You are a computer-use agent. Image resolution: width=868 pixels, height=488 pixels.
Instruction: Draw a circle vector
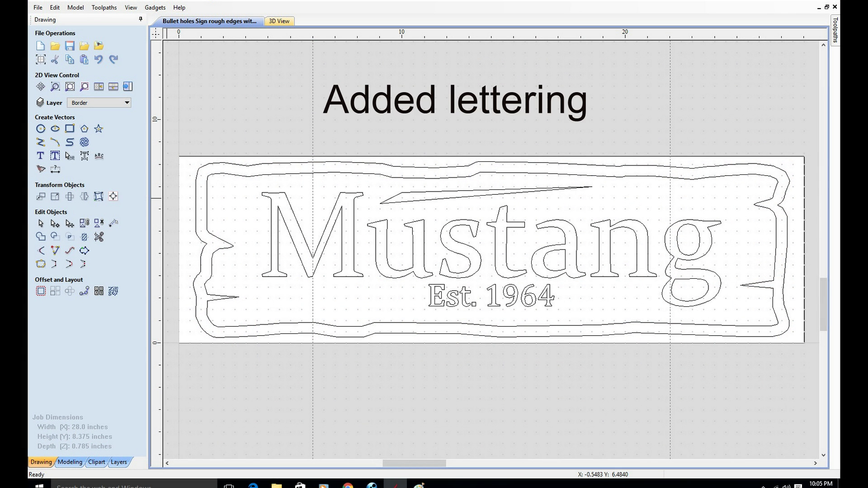[x=41, y=129]
